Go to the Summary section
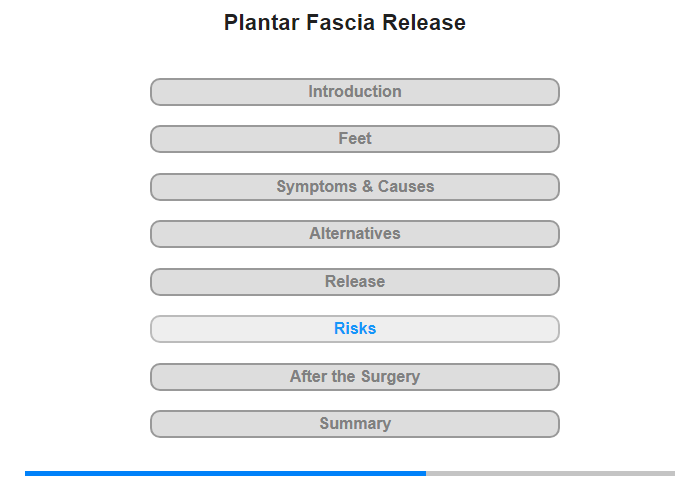This screenshot has height=480, width=700. coord(354,424)
